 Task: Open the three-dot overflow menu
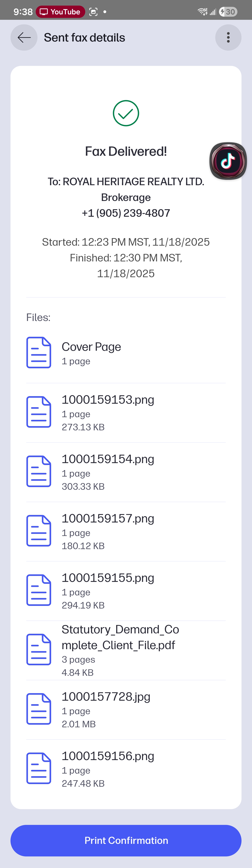pos(228,37)
